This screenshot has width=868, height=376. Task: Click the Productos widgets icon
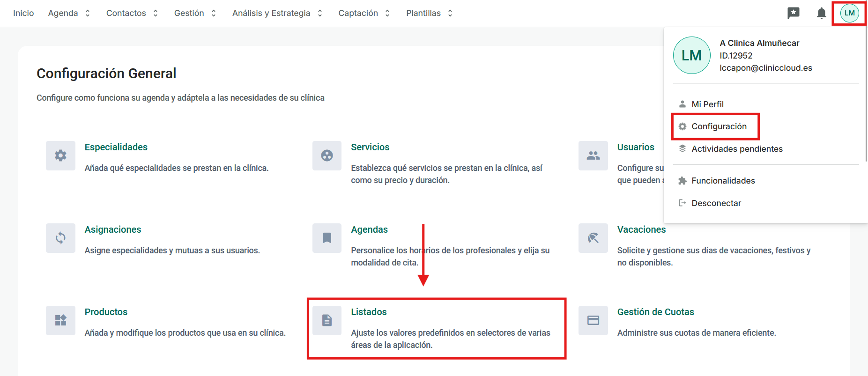[x=60, y=320]
